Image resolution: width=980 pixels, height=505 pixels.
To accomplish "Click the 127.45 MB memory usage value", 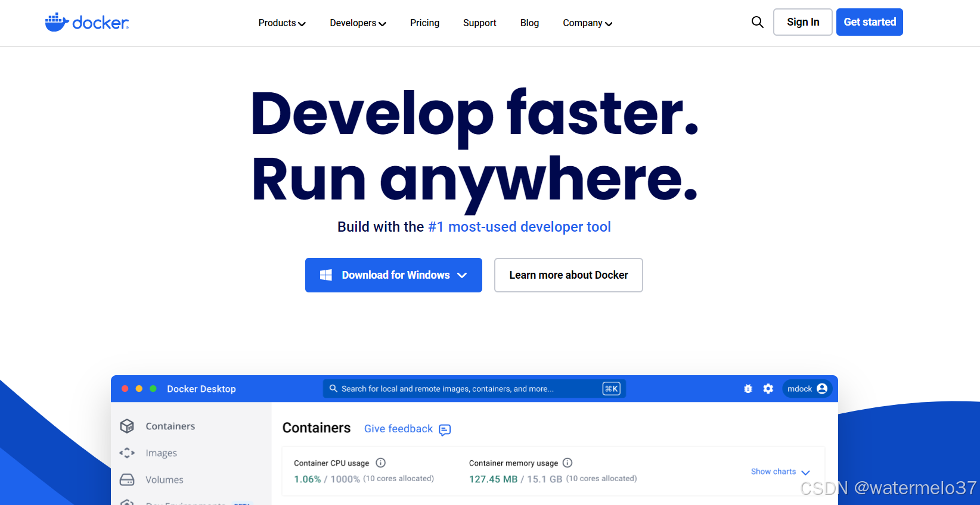I will (494, 479).
